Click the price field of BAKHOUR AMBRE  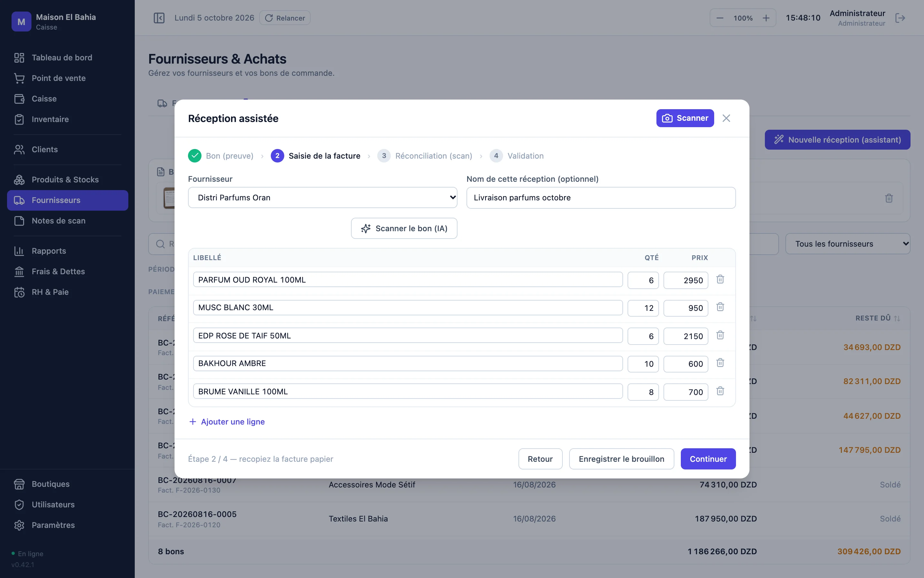(686, 363)
